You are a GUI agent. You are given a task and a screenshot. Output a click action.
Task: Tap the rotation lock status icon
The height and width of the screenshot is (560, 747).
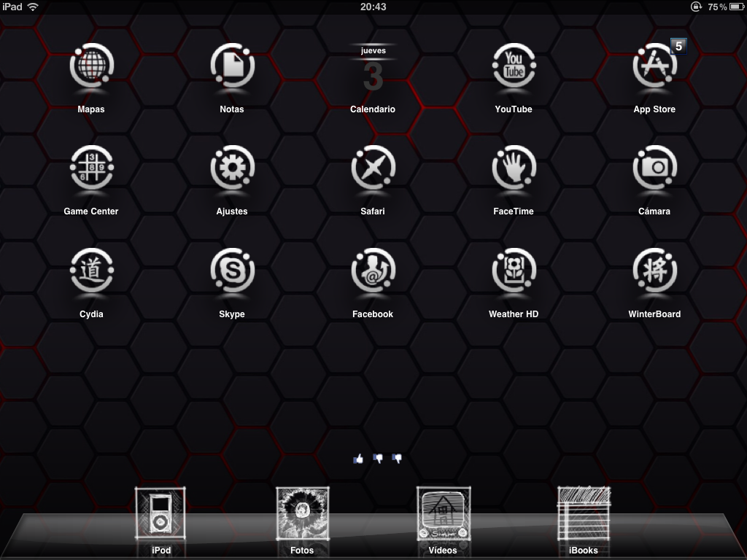(696, 7)
